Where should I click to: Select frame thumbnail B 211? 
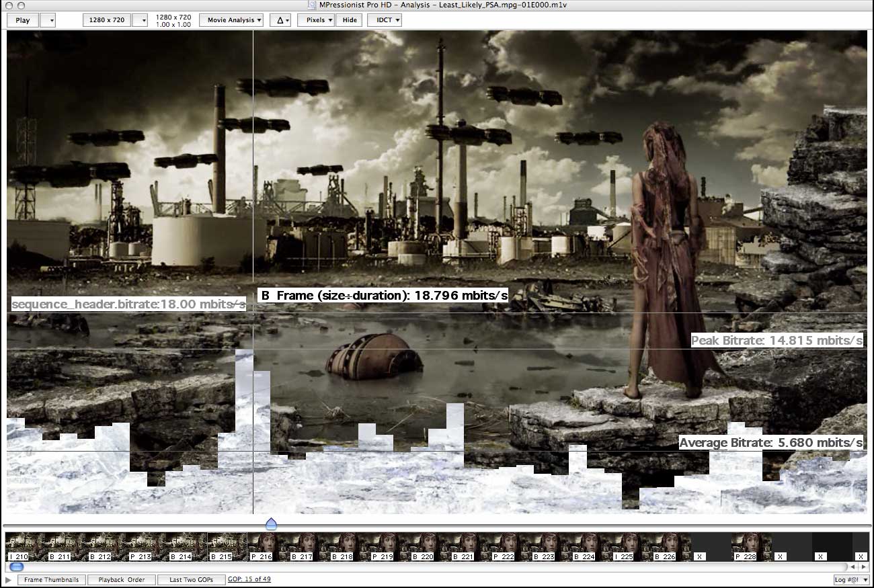66,547
